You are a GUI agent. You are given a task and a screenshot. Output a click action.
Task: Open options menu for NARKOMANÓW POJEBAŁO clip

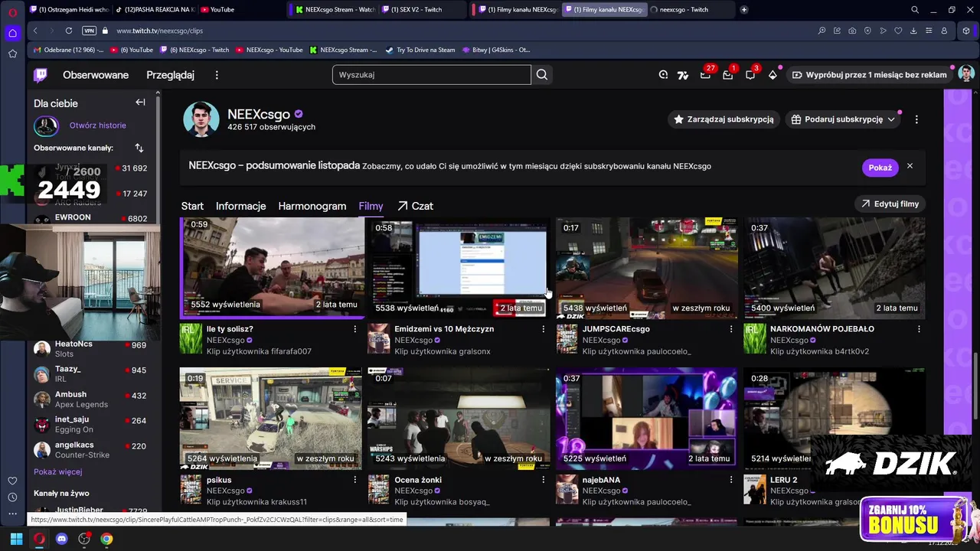click(x=919, y=329)
